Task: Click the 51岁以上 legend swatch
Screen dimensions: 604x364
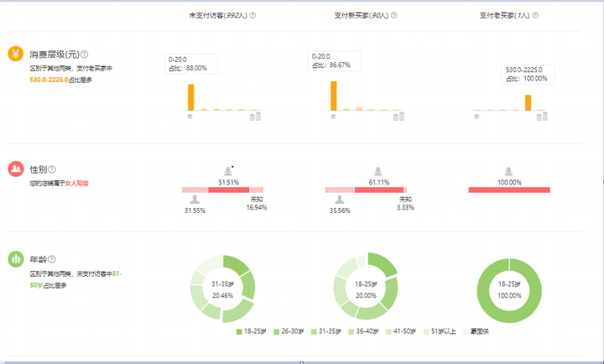Action: 426,331
